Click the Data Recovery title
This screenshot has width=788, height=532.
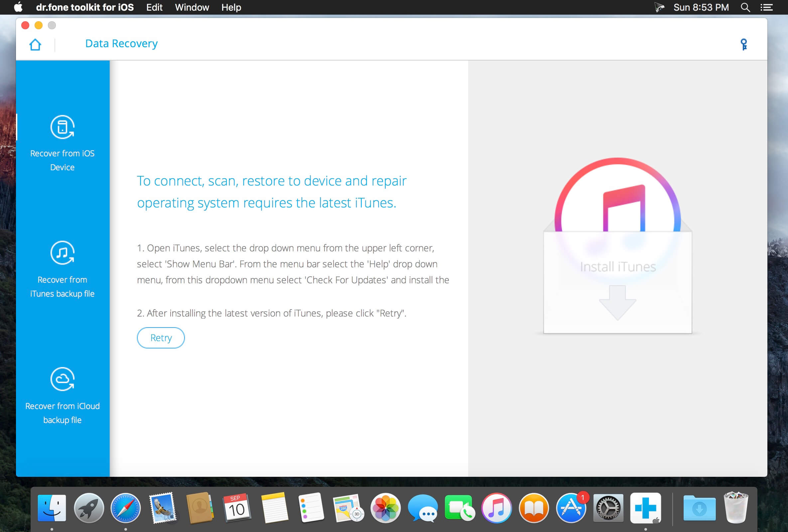[121, 44]
